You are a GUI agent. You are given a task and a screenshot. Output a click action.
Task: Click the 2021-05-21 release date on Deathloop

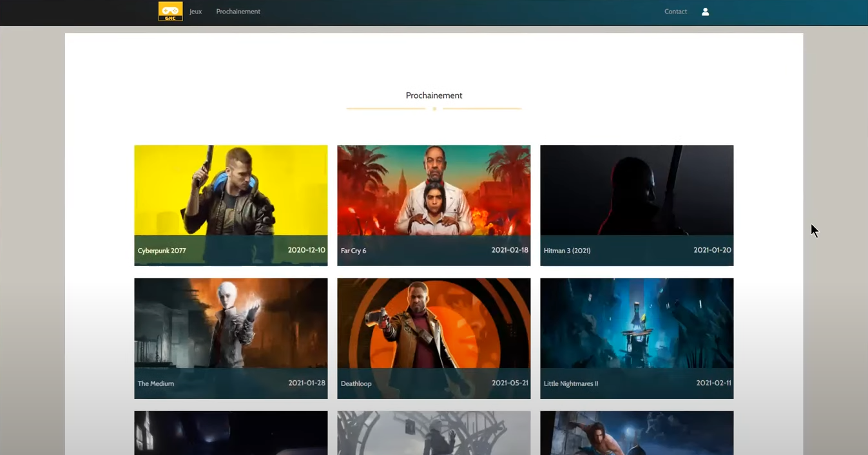point(510,383)
